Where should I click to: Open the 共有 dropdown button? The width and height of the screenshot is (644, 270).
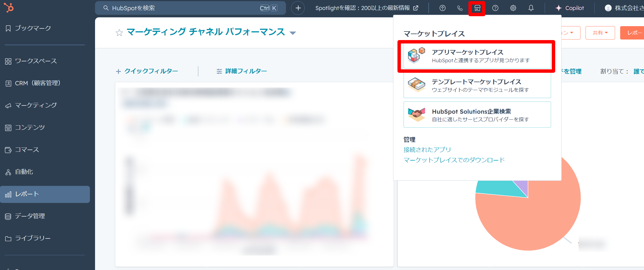600,33
